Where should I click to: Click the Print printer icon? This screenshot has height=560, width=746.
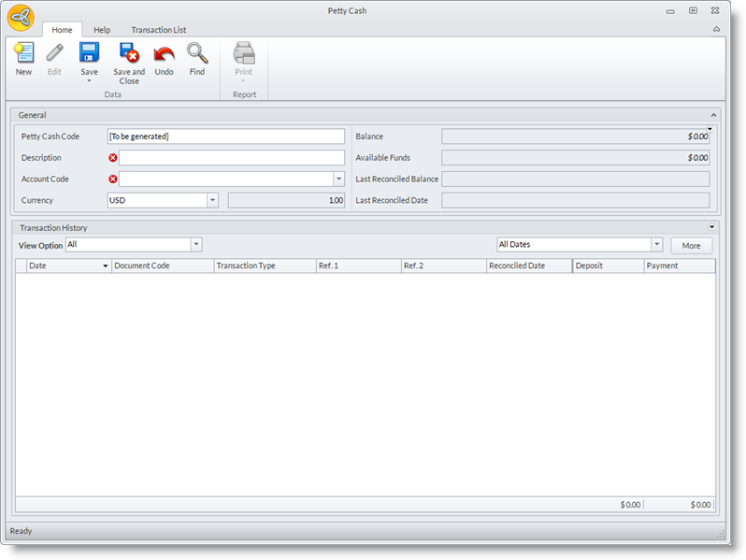[243, 53]
